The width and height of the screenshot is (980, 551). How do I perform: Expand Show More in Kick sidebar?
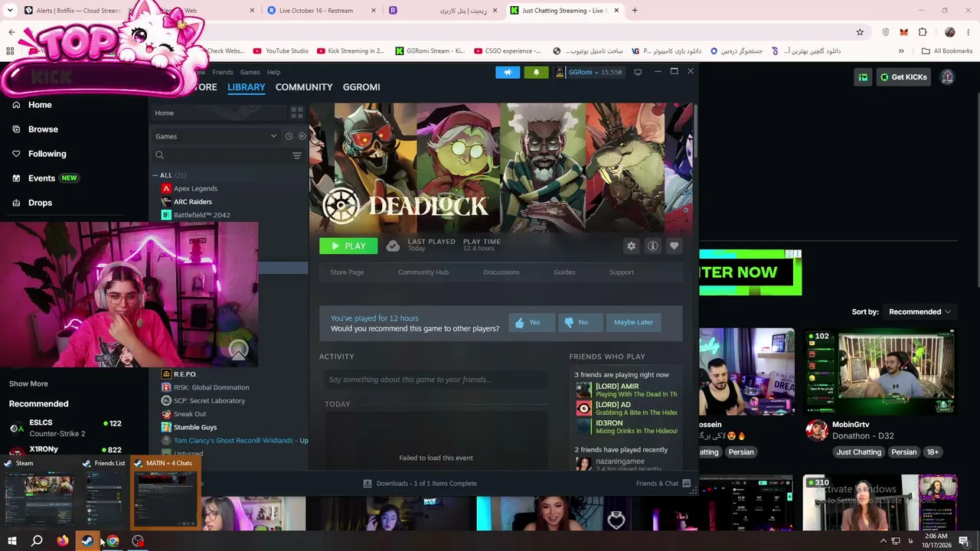click(28, 383)
